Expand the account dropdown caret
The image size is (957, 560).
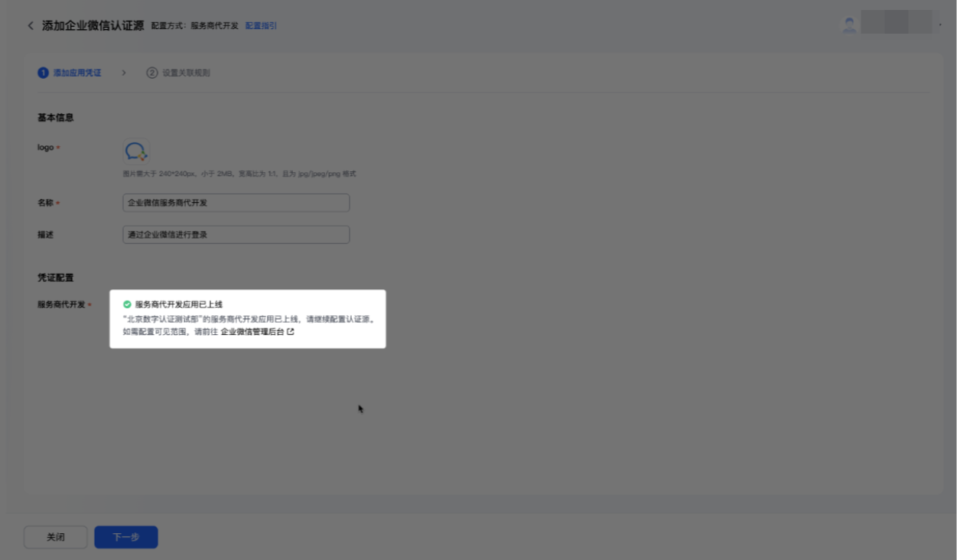pos(940,25)
